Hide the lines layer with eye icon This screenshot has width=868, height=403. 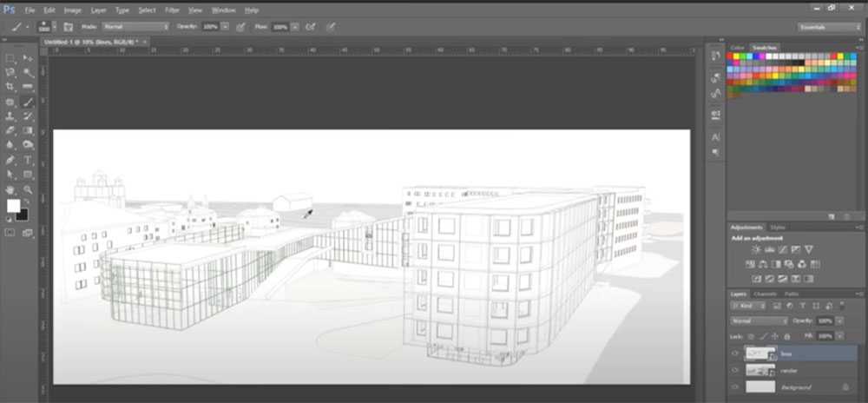click(735, 353)
